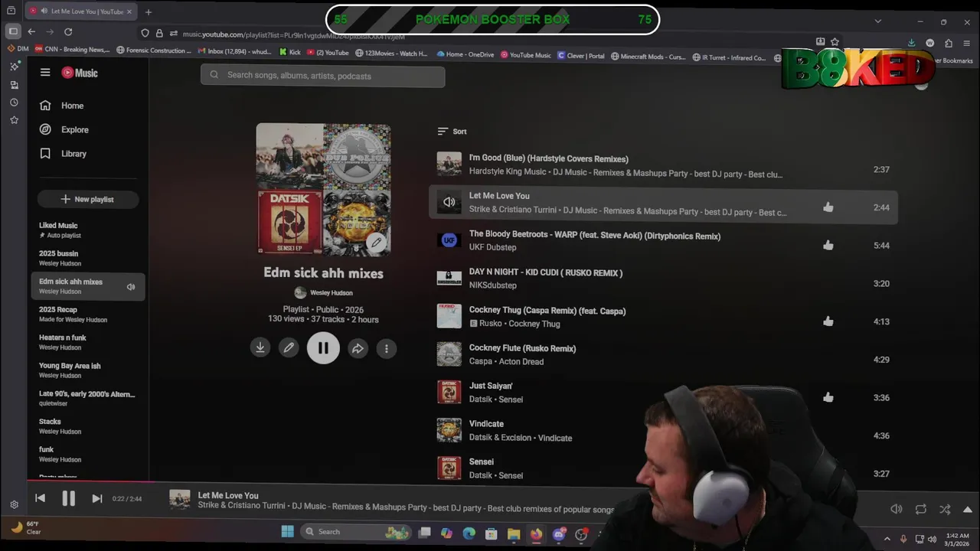The image size is (980, 551).
Task: Open NIKSdubstep channel link
Action: click(492, 285)
